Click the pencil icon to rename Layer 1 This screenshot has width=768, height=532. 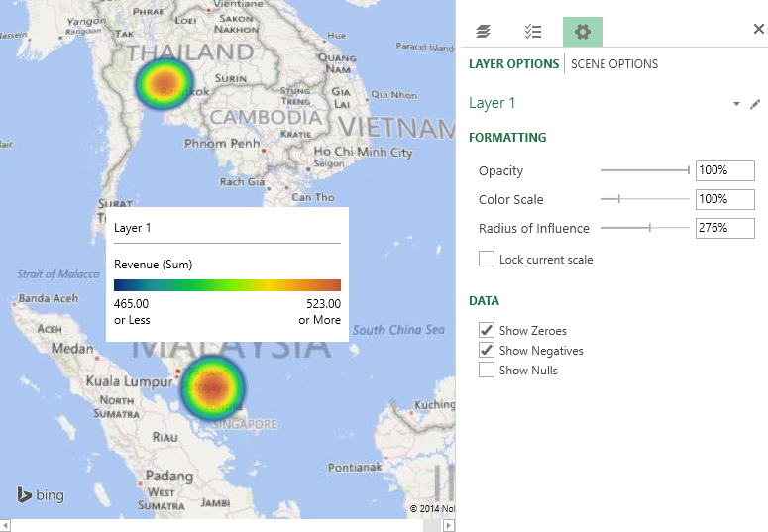(755, 104)
